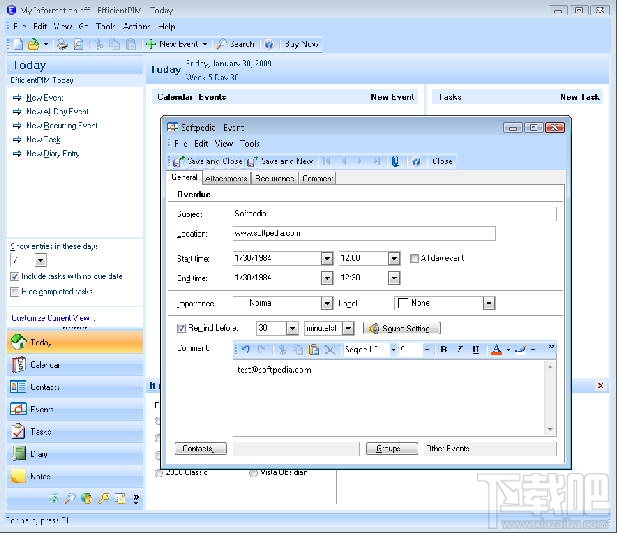Viewport: 617px width, 534px height.
Task: Click the new document icon in main toolbar
Action: 17,44
